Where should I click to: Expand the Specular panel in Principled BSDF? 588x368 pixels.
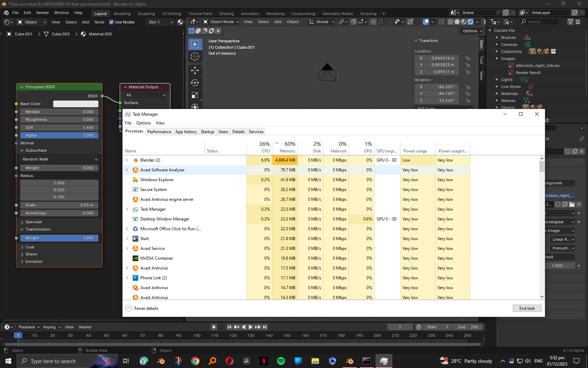[x=34, y=222]
